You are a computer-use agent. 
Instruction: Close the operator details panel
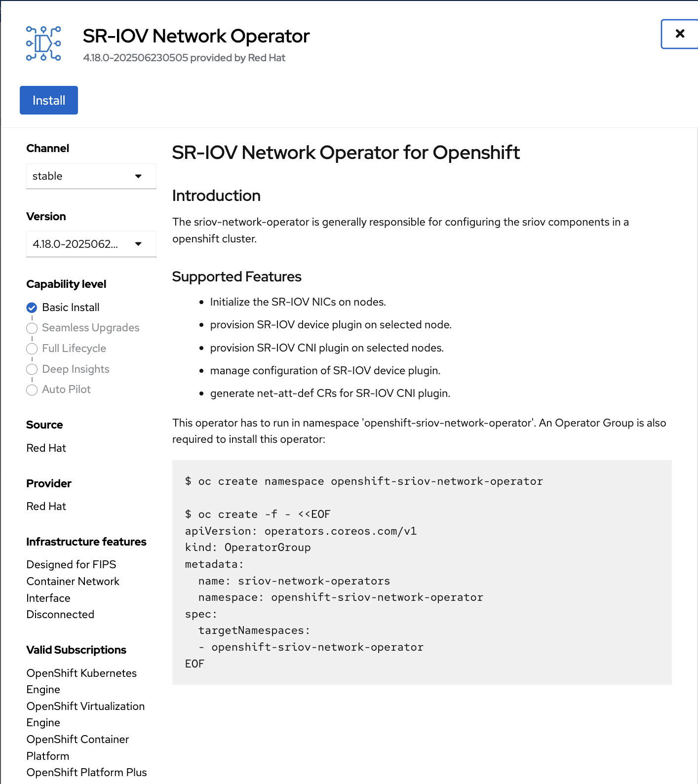click(679, 34)
